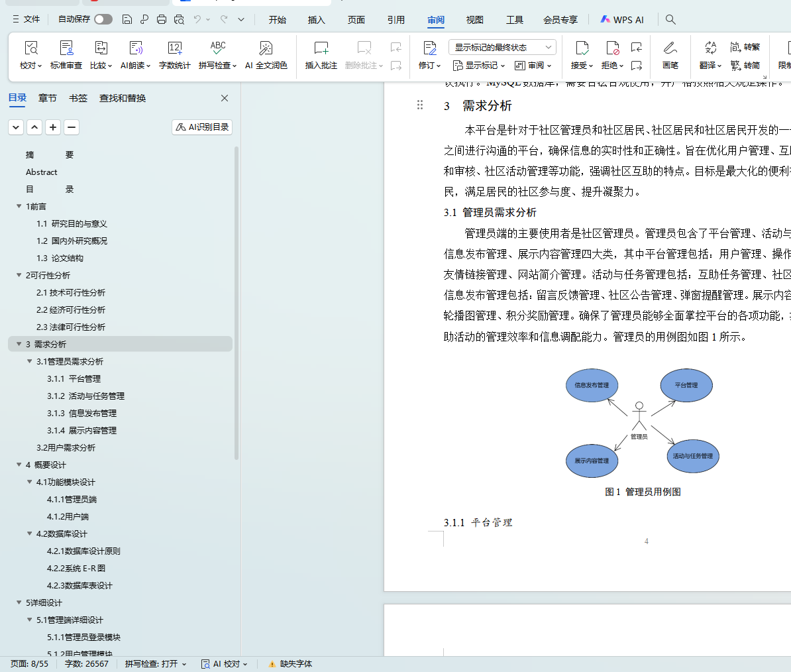Collapse the 2可行性分析 outline section
This screenshot has height=672, width=791.
(19, 276)
